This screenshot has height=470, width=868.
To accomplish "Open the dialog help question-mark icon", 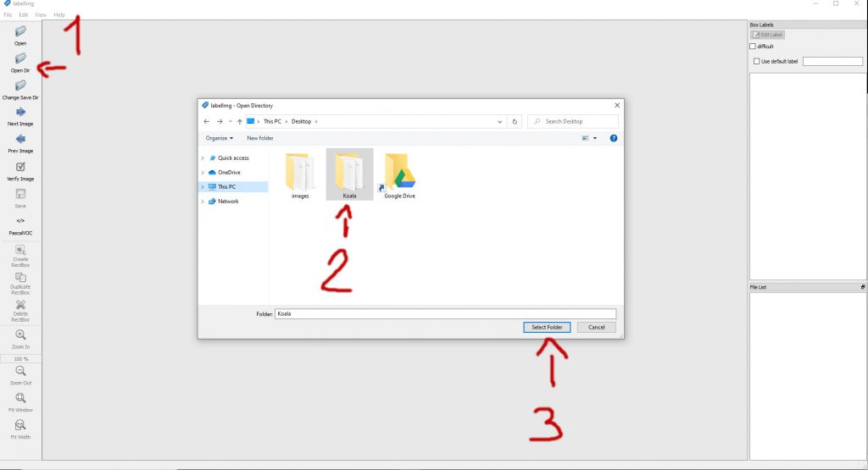I will (614, 138).
